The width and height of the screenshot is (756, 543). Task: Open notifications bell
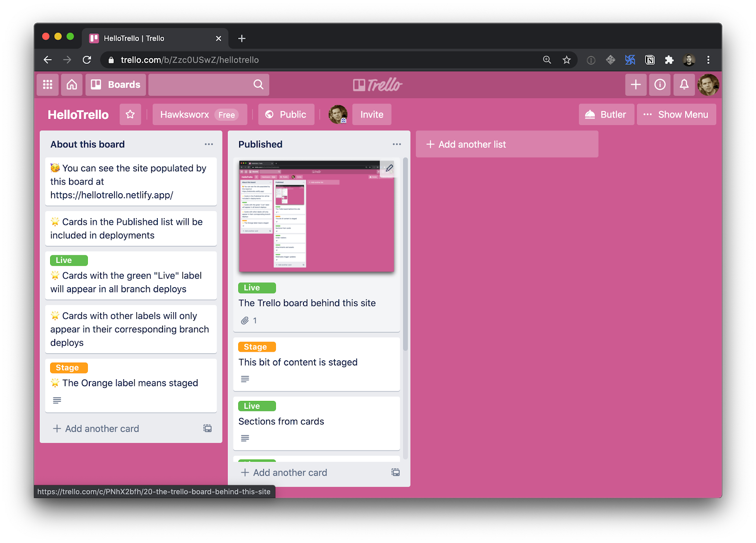tap(684, 85)
